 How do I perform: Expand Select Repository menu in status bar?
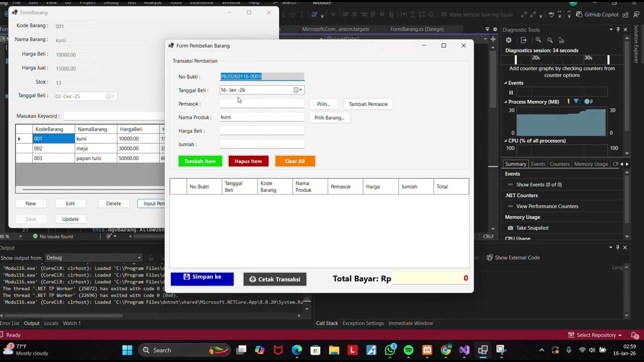pyautogui.click(x=619, y=335)
